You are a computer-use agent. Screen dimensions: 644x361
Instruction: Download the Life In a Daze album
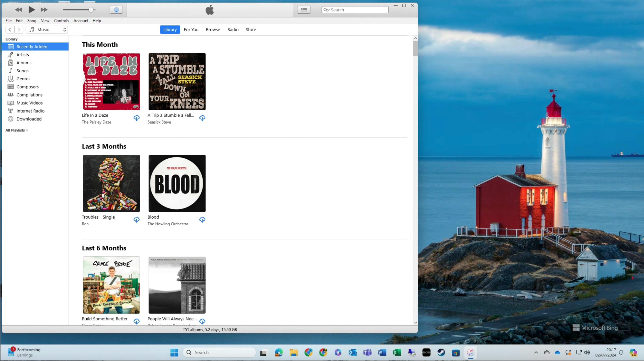click(x=136, y=118)
